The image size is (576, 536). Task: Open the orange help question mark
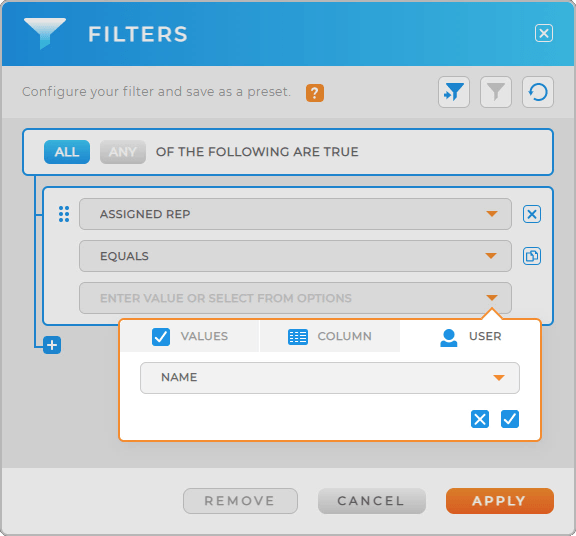(x=315, y=93)
